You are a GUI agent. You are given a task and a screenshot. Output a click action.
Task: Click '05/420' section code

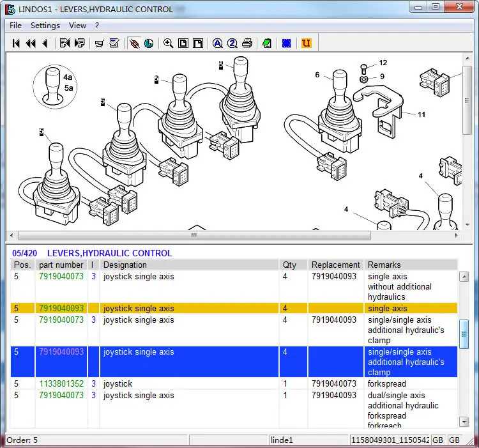(24, 253)
